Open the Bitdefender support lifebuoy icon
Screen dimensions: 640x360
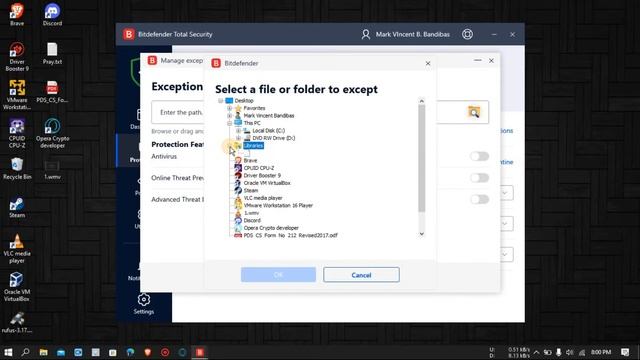pyautogui.click(x=467, y=34)
